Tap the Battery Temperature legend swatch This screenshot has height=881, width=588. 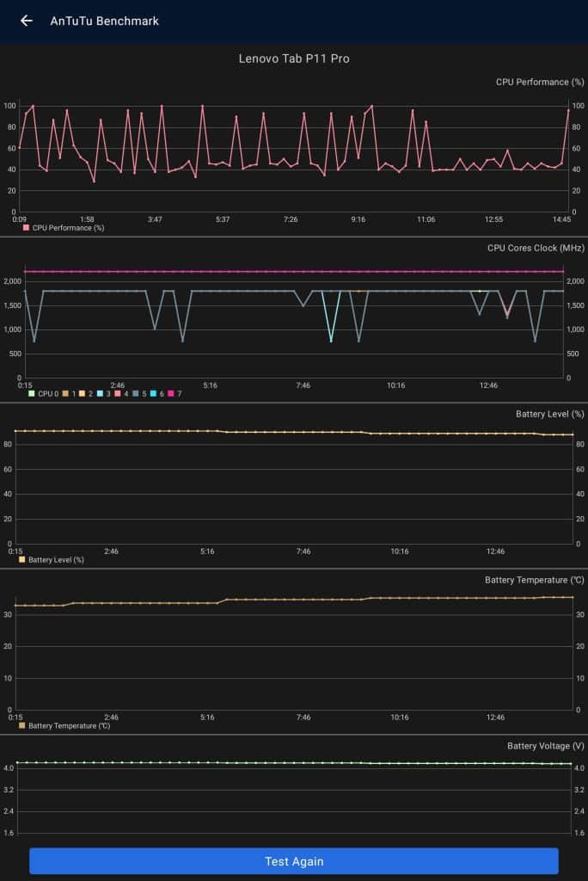point(21,725)
